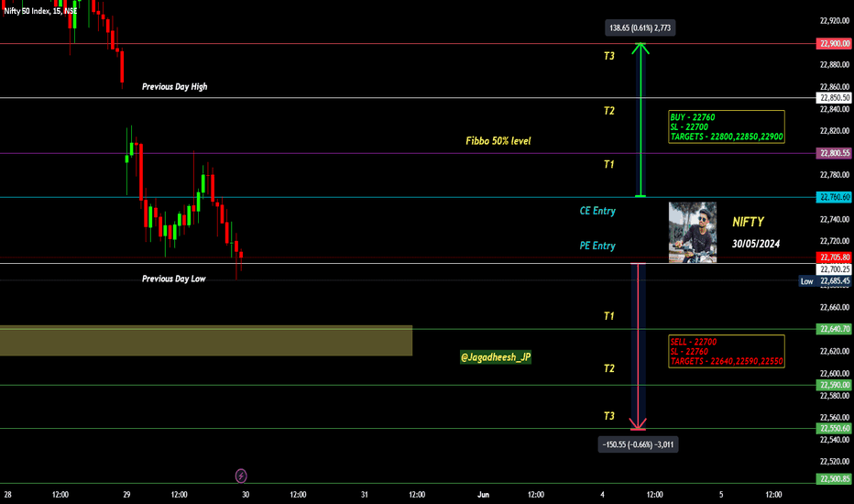Select the PE Entry label
This screenshot has height=504, width=854.
(x=597, y=246)
